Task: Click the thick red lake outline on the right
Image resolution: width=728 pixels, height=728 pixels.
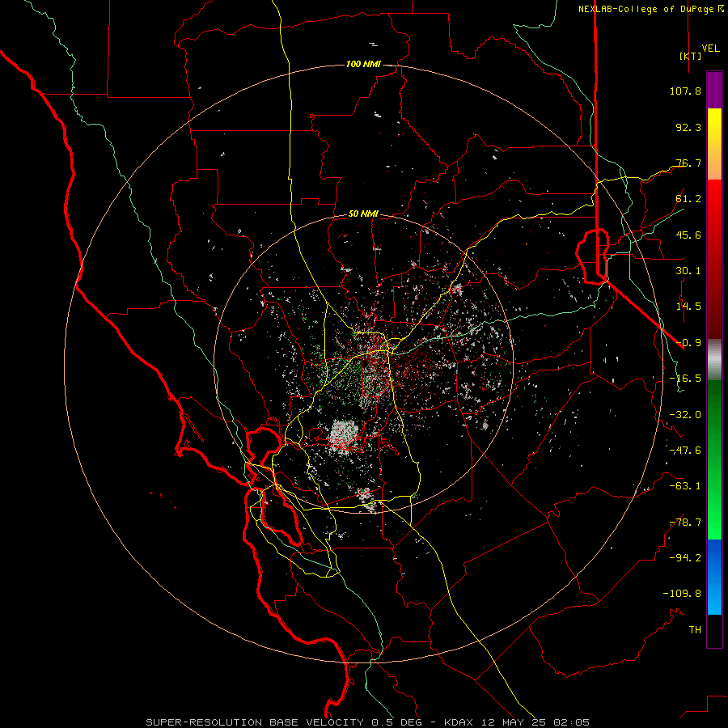Action: pos(592,256)
